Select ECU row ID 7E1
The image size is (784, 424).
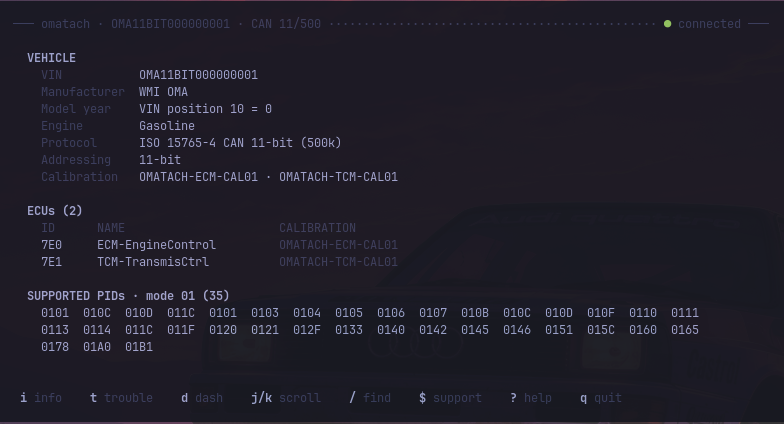point(52,262)
